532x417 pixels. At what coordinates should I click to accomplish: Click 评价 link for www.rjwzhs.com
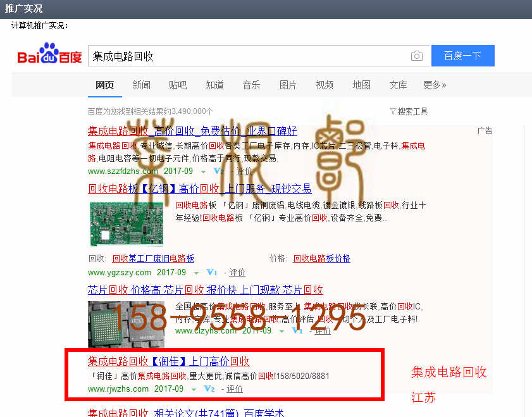point(235,389)
